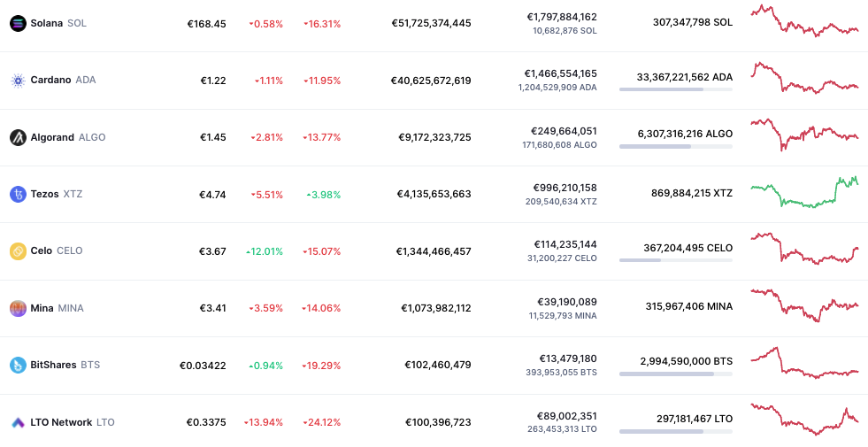Open the Cardano coin page link
868x447 pixels.
click(63, 80)
